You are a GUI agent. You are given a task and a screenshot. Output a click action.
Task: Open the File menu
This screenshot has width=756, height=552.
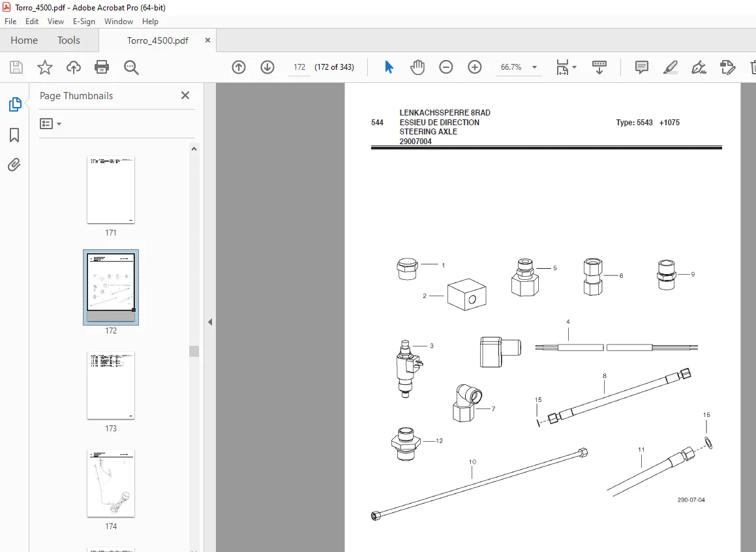pos(10,22)
